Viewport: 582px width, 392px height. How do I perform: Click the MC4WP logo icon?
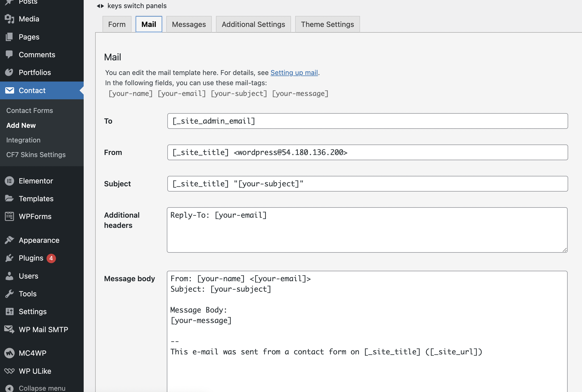(9, 353)
